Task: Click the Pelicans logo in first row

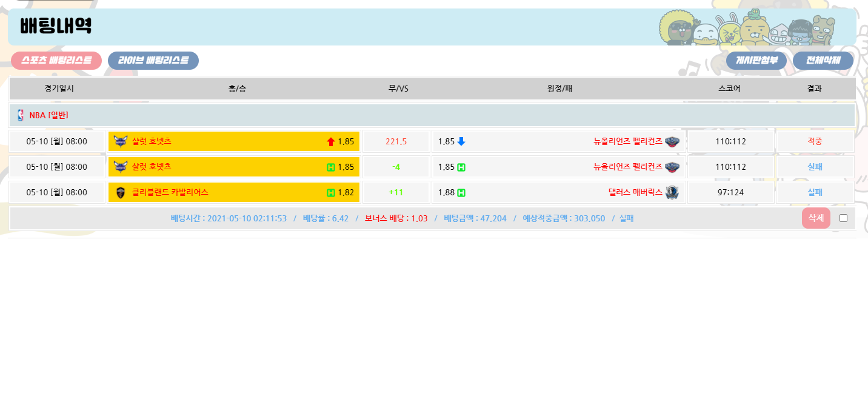Action: [672, 141]
